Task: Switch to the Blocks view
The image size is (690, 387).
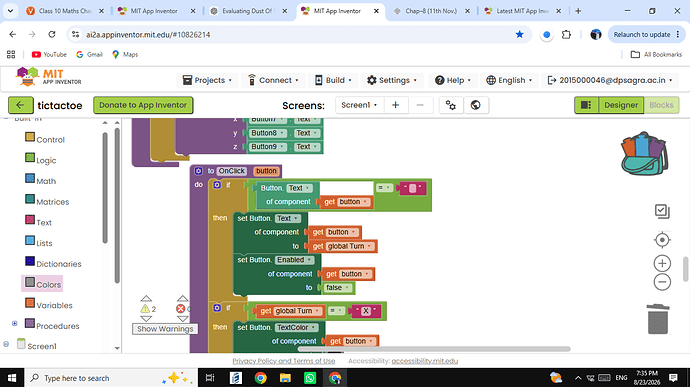Action: click(661, 105)
